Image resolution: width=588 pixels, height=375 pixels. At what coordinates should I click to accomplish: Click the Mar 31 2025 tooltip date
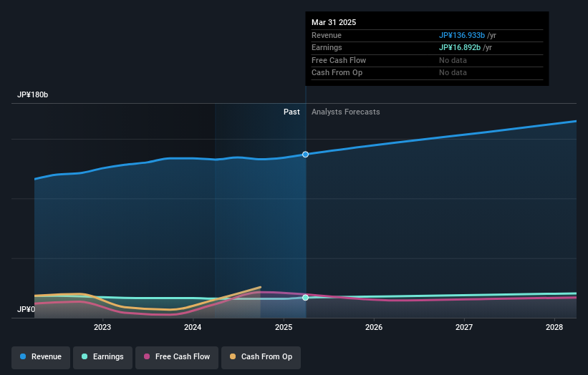pyautogui.click(x=334, y=22)
